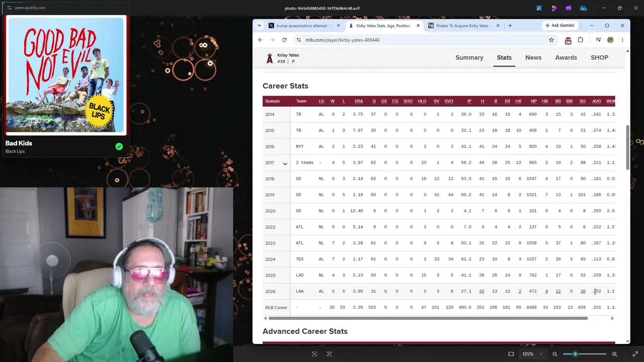
Task: Click the red extension icon with 106 badge
Action: pyautogui.click(x=568, y=40)
